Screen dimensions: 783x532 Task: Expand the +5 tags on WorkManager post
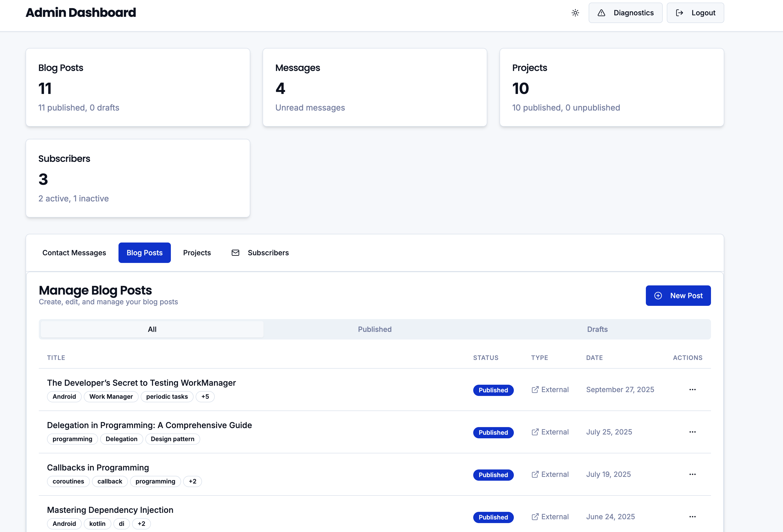click(205, 397)
